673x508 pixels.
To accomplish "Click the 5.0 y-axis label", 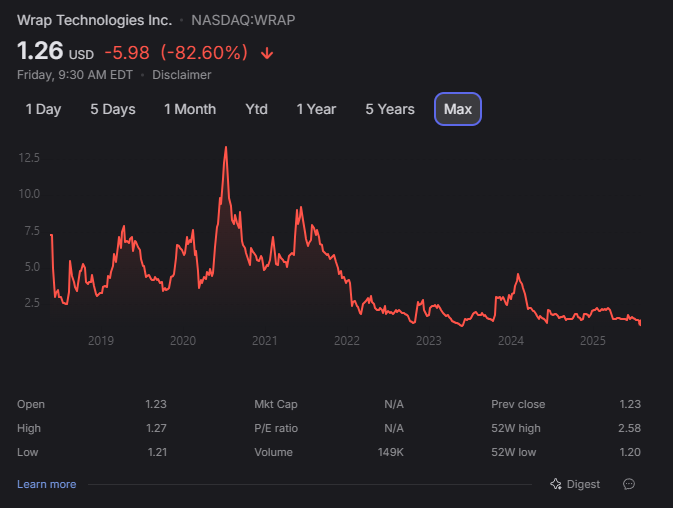I will 32,267.
